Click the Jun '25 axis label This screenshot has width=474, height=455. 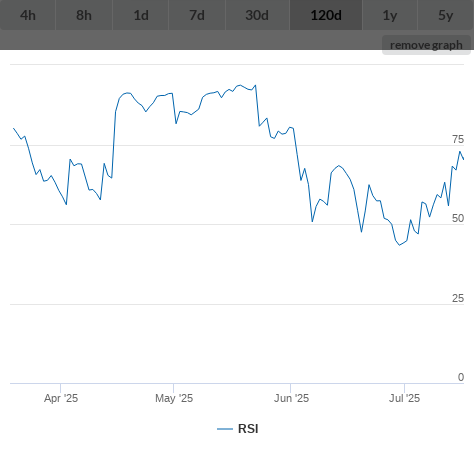pos(291,398)
